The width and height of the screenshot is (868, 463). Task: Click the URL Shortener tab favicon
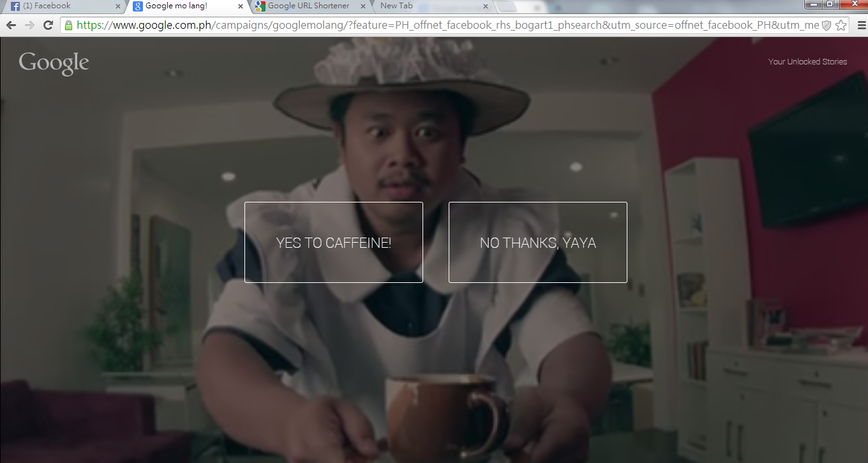[260, 6]
